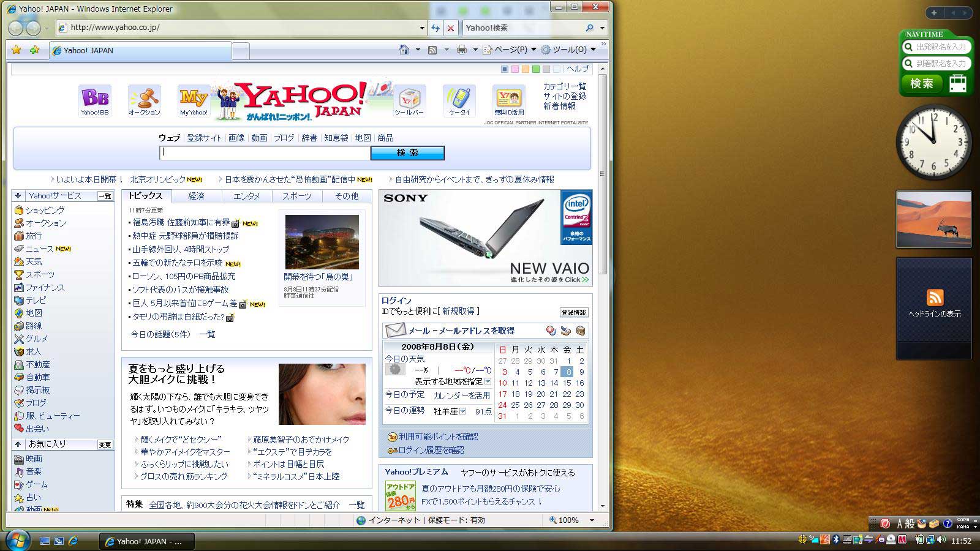The width and height of the screenshot is (980, 551).
Task: Open the blank new tab button
Action: 241,50
